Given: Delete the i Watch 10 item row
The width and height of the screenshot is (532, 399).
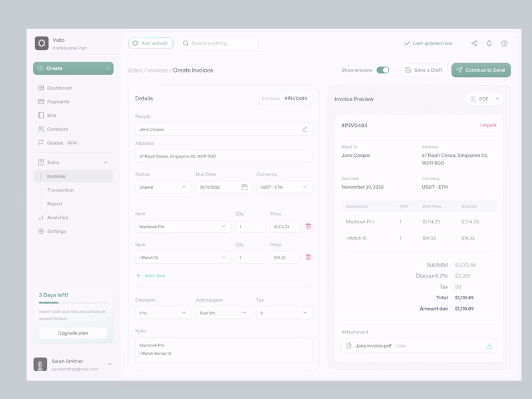Looking at the screenshot, I should point(309,257).
